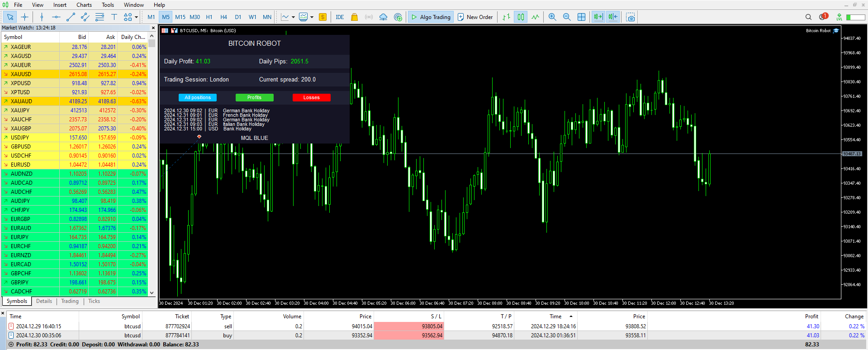
Task: Close the history toolbox panel
Action: click(3, 313)
